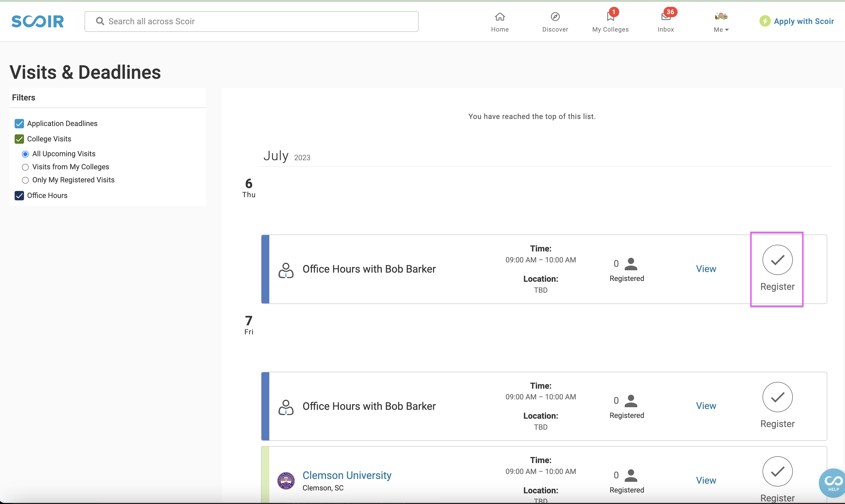The image size is (845, 504).
Task: Click the Friday Office Hours with Bob Barker title
Action: tap(369, 406)
